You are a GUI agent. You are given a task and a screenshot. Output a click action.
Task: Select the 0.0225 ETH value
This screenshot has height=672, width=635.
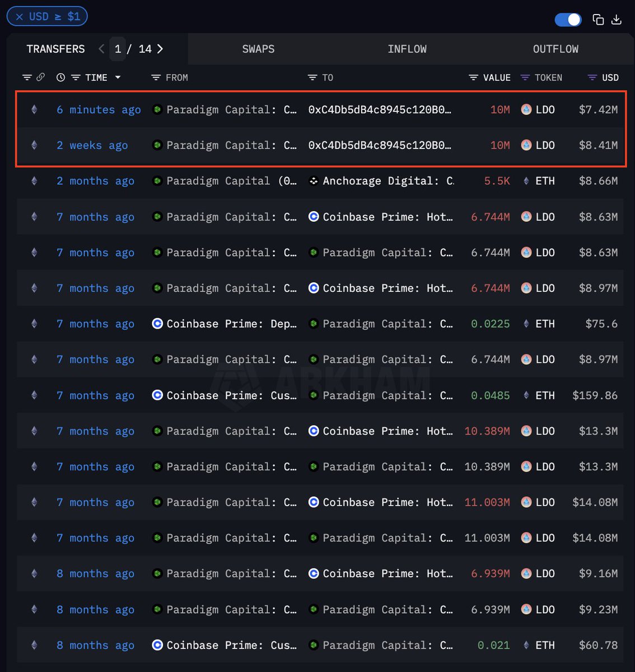[491, 324]
